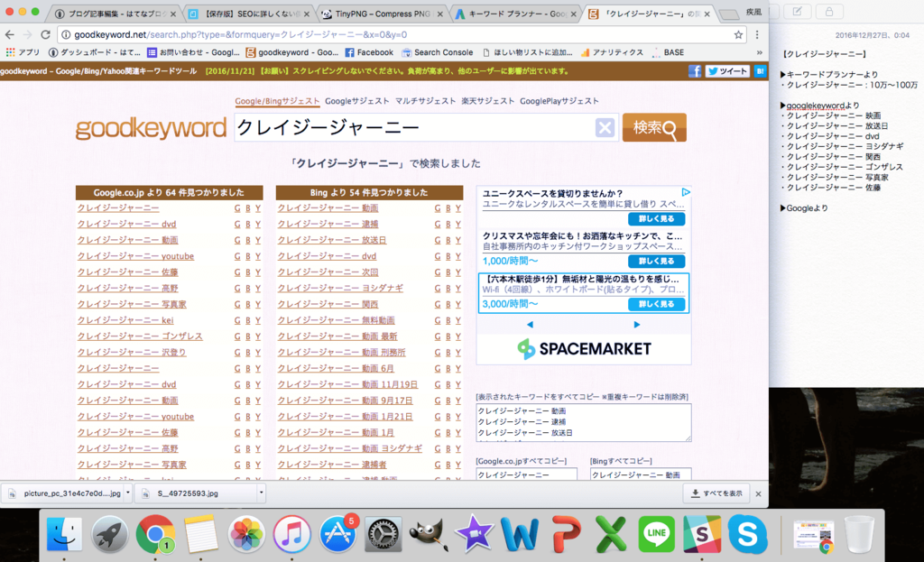Click the Facebook share icon in header
Viewport: 924px width, 562px height.
point(695,71)
